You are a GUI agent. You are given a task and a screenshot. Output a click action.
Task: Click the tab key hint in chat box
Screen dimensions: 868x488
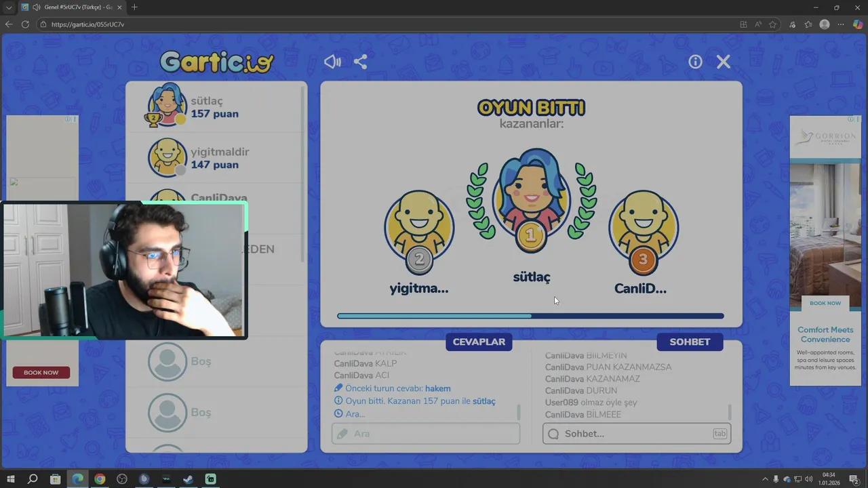pyautogui.click(x=719, y=434)
